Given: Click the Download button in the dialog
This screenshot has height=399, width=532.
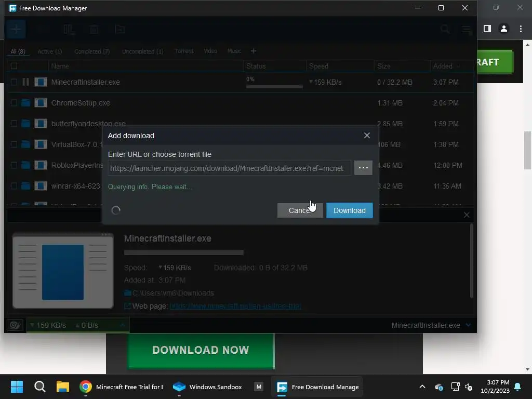Looking at the screenshot, I should pyautogui.click(x=350, y=210).
